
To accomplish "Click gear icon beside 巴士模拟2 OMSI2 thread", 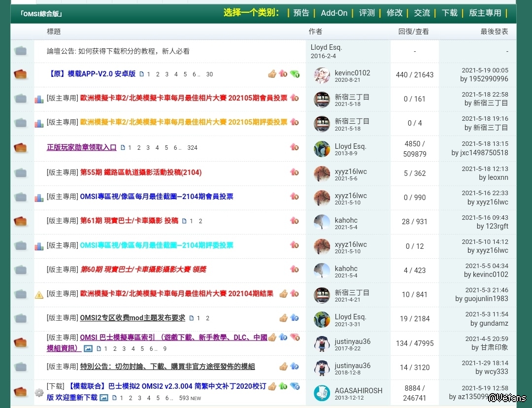I will [x=39, y=392].
